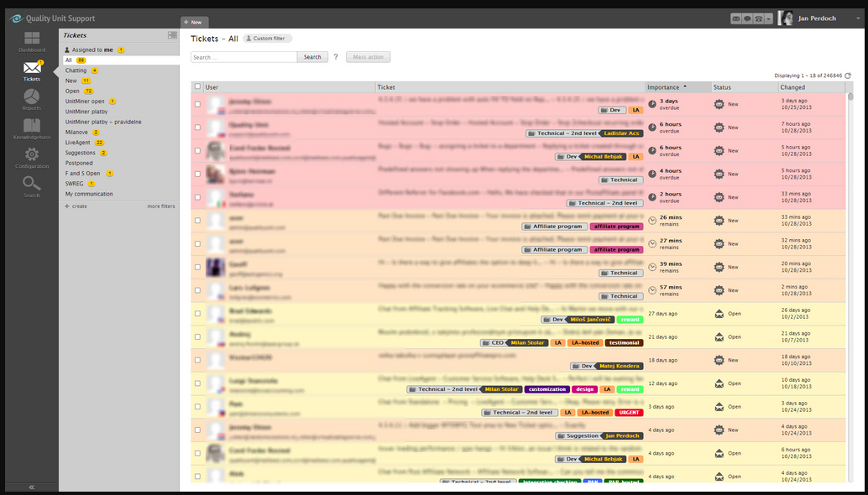Click the green reward tag in Miloš Jančovič row
Viewport: 868px width, 495px height.
point(630,320)
